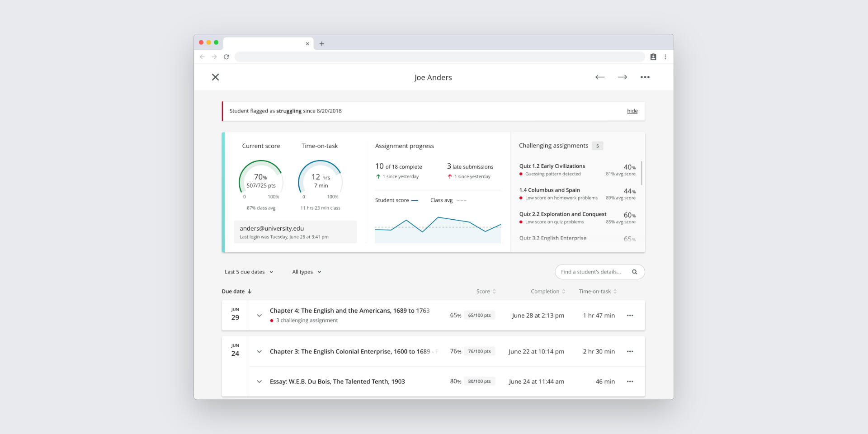This screenshot has width=868, height=434.
Task: Click the search magnifier icon
Action: click(x=634, y=272)
